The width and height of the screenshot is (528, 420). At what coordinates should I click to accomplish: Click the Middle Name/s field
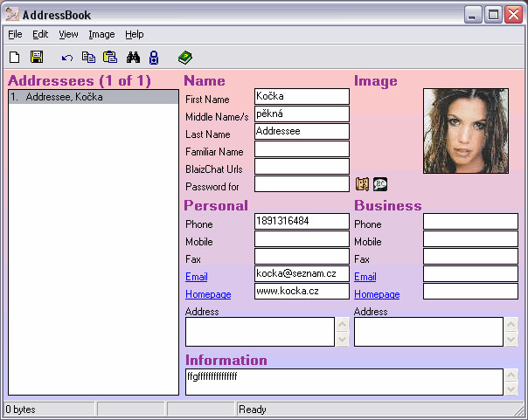[302, 114]
